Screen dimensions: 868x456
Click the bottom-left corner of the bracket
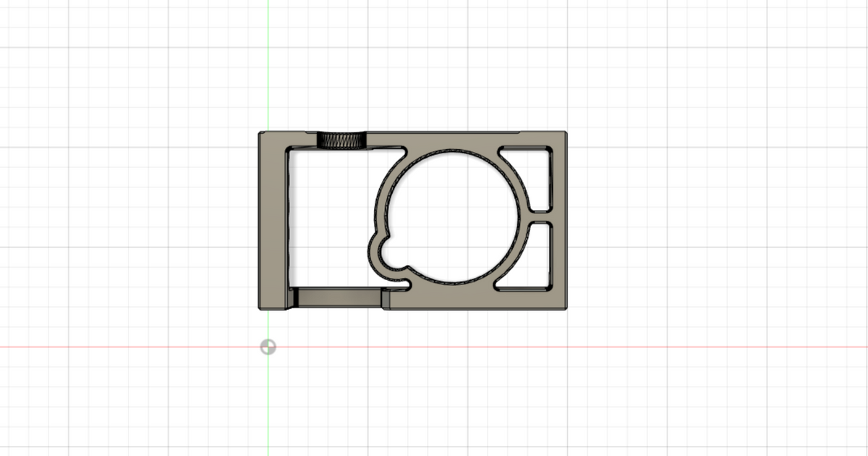(x=260, y=308)
